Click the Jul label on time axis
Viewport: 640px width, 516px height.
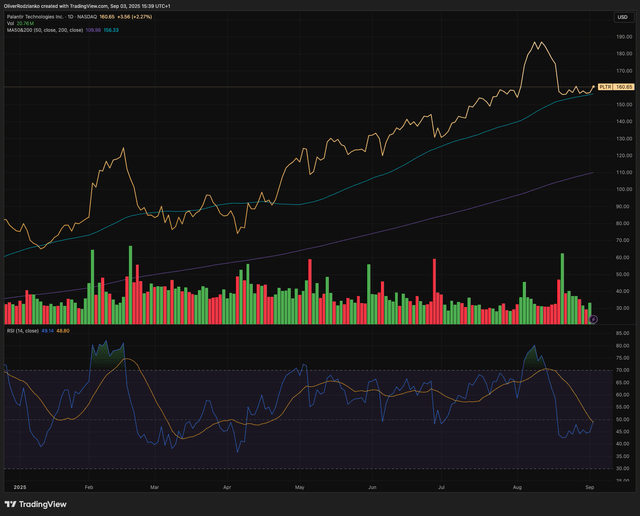441,487
